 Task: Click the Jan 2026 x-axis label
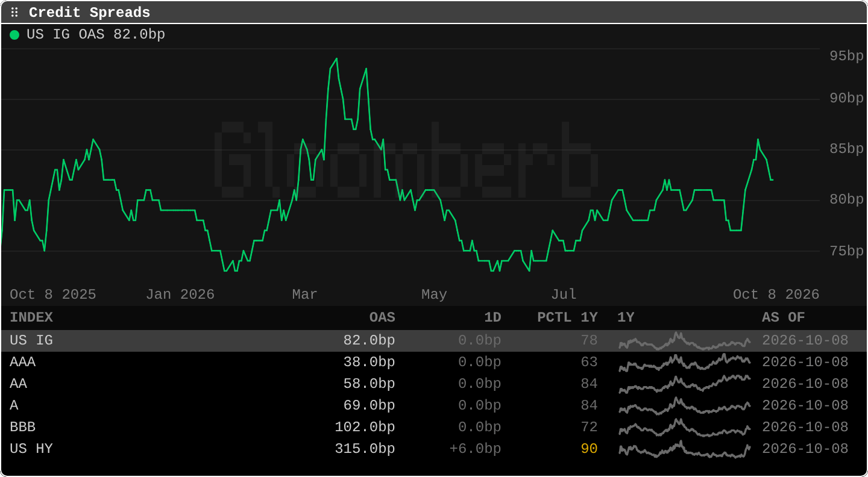click(180, 295)
